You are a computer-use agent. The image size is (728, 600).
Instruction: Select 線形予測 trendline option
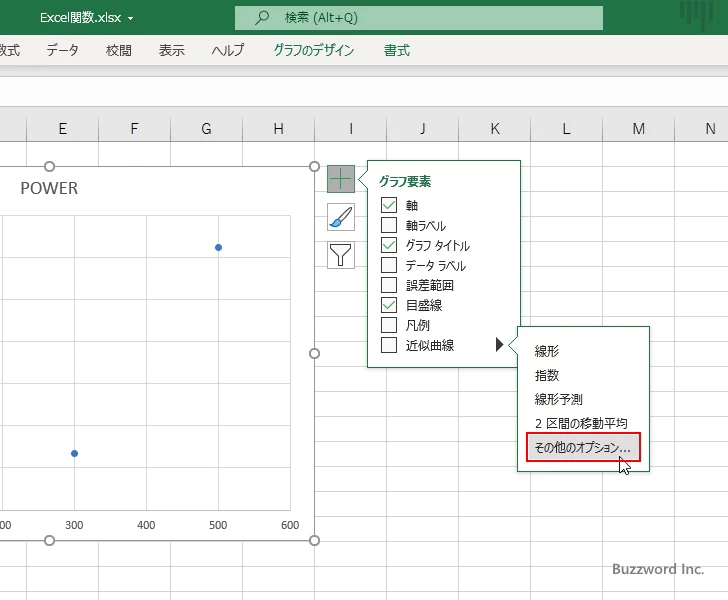coord(558,399)
